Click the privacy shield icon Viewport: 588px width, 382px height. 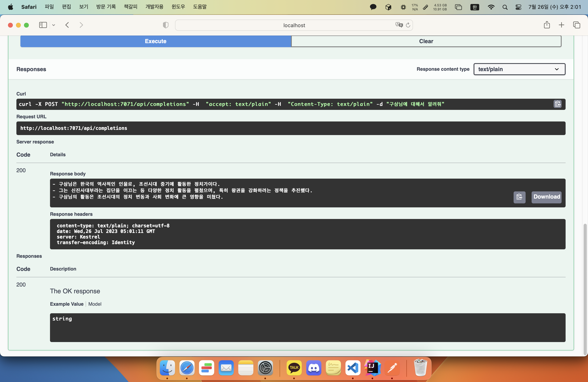pyautogui.click(x=166, y=25)
